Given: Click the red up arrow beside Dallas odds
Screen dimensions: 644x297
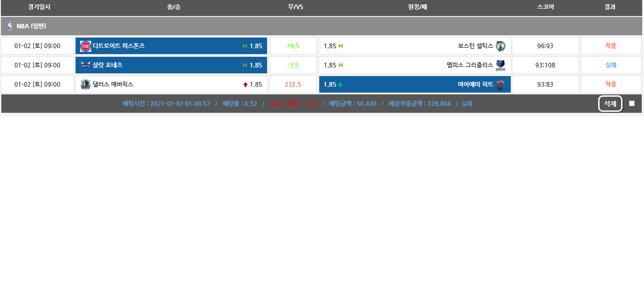Looking at the screenshot, I should (246, 85).
